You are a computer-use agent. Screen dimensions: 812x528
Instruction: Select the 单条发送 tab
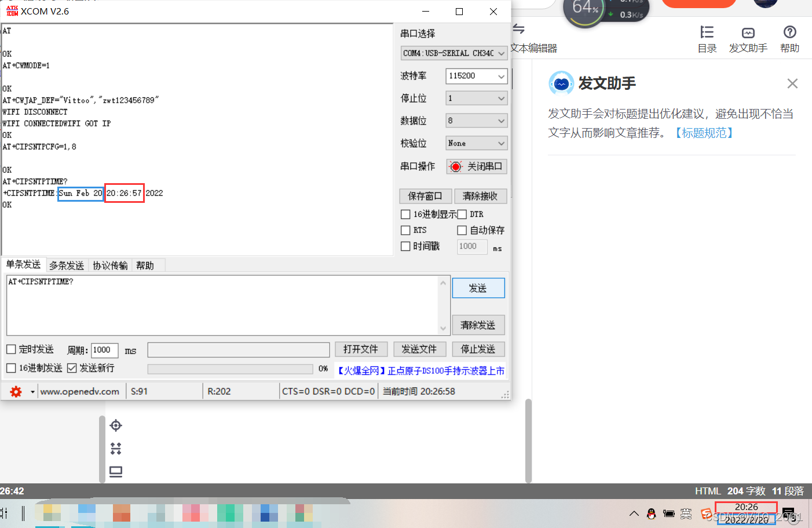23,265
